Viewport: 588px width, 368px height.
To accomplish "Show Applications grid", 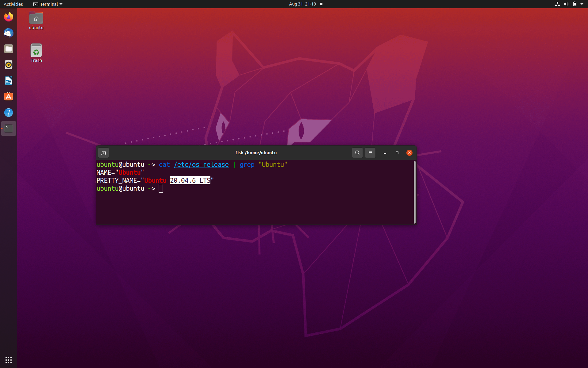I will click(x=9, y=360).
